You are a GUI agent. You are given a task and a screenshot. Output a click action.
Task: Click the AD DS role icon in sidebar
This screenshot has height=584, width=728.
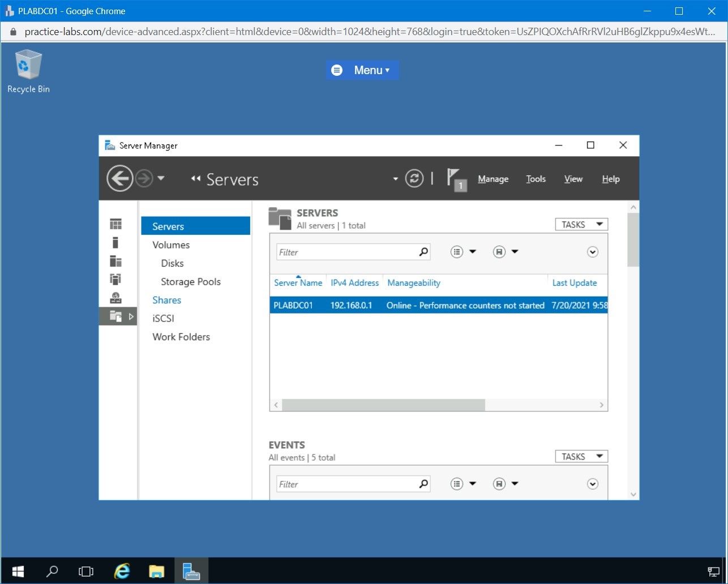click(115, 279)
